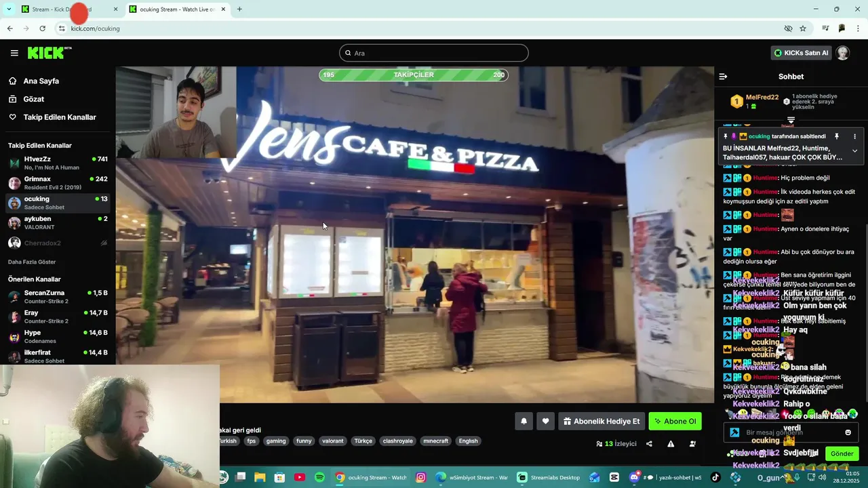Open pinned message options menu

click(854, 136)
